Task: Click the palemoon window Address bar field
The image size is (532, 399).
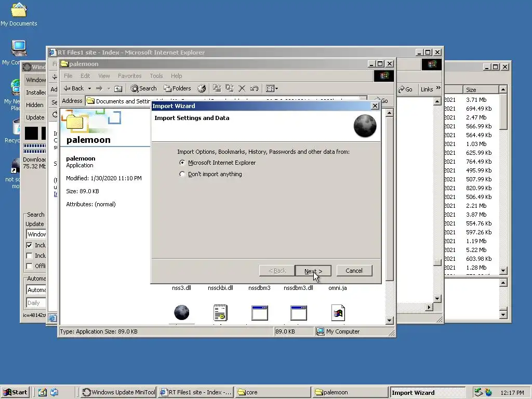Action: click(226, 101)
